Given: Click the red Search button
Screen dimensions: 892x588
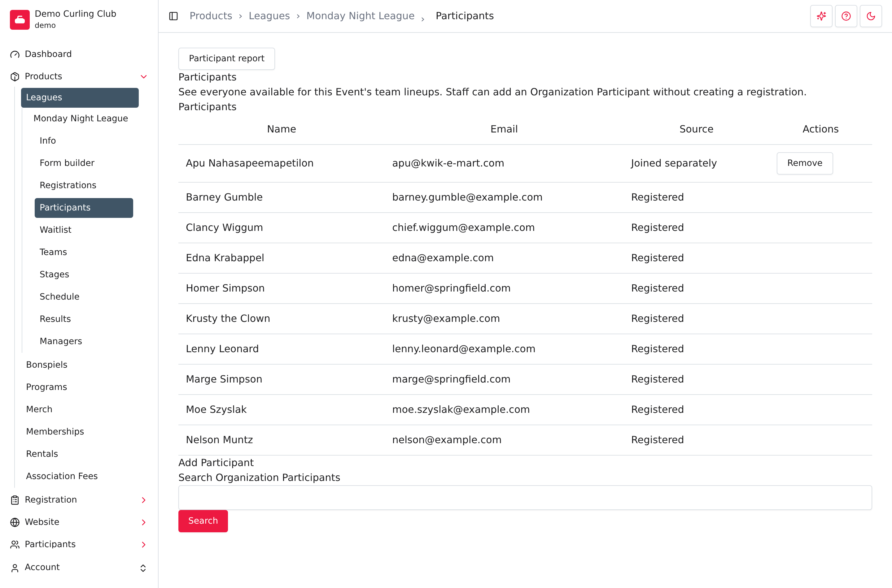Looking at the screenshot, I should [203, 521].
